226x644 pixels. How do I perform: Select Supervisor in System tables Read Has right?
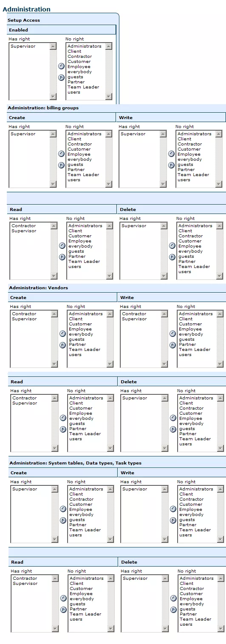tap(25, 584)
